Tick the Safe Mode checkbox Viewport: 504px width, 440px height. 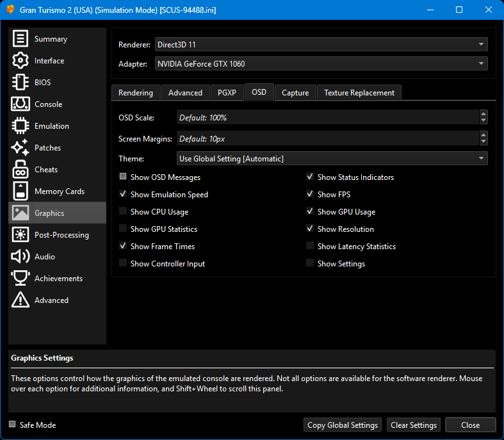(x=12, y=425)
